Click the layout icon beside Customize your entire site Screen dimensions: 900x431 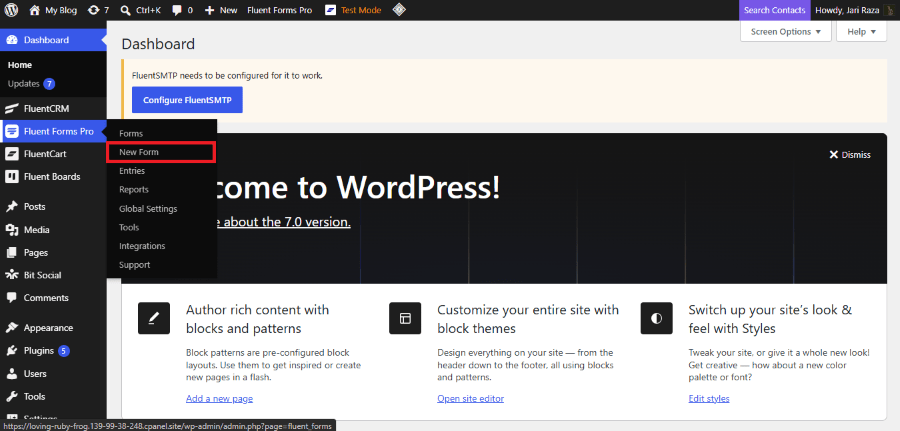(x=405, y=318)
